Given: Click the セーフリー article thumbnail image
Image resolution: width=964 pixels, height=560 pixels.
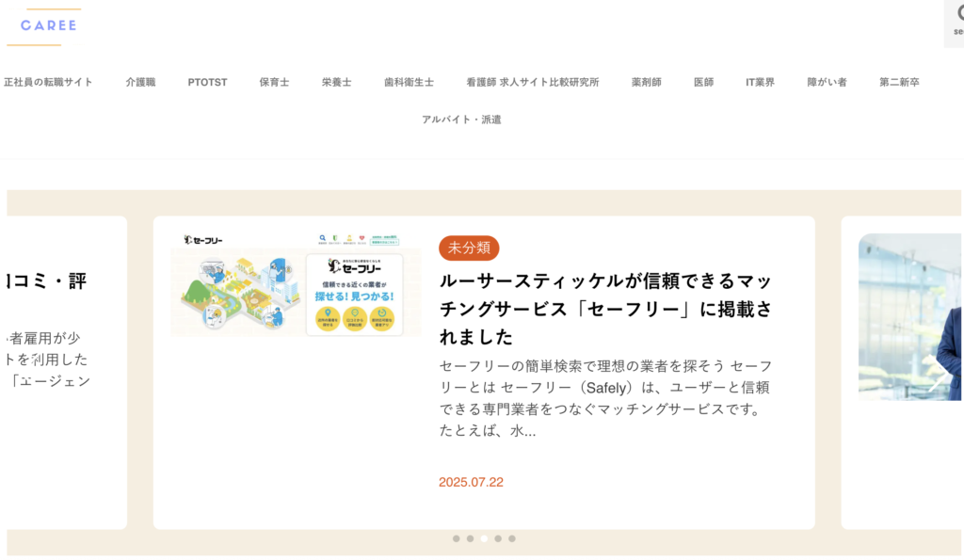Looking at the screenshot, I should point(296,283).
